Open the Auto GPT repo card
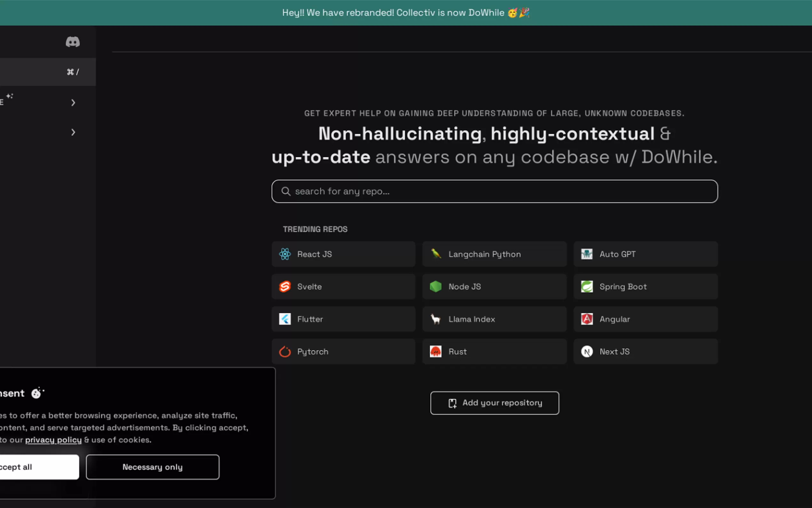812x508 pixels. (645, 254)
